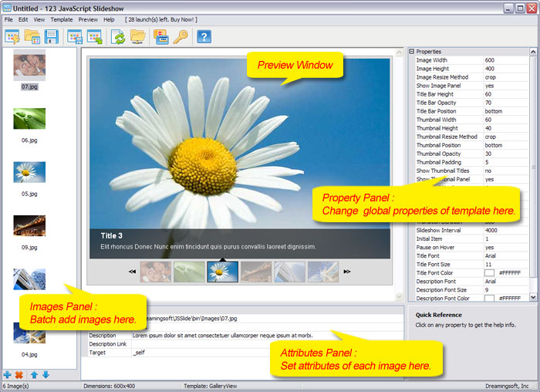Click the green Refresh arrows toolbar icon
The height and width of the screenshot is (392, 540).
tap(118, 36)
